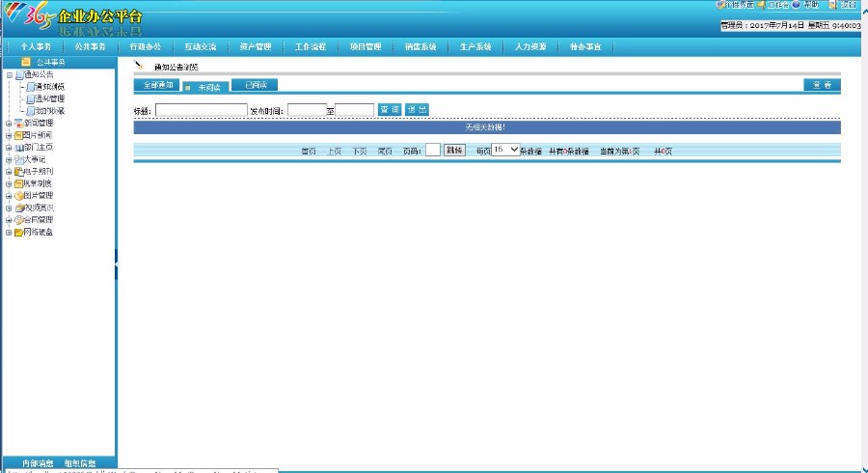Open the 个人事务 menu
Viewport: 868px width, 473px height.
point(36,46)
